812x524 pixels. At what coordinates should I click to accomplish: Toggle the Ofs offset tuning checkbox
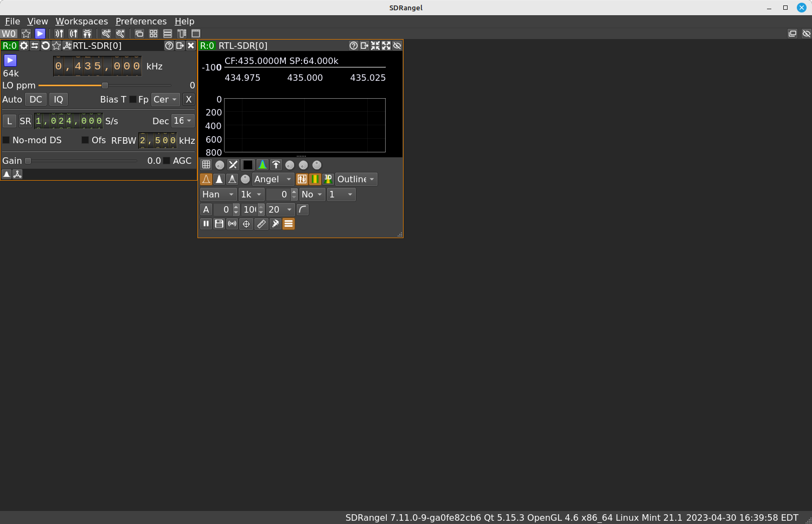(85, 140)
